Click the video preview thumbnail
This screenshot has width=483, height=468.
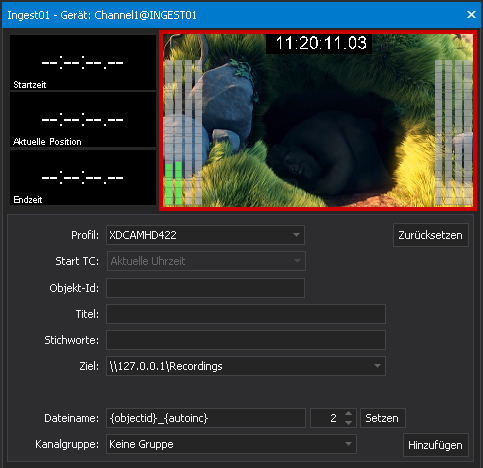[318, 121]
